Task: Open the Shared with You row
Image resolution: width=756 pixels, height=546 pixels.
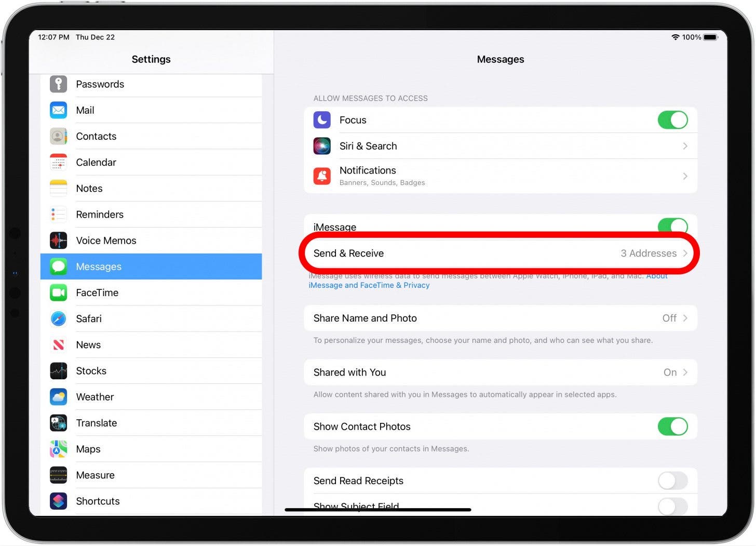Action: pyautogui.click(x=500, y=372)
